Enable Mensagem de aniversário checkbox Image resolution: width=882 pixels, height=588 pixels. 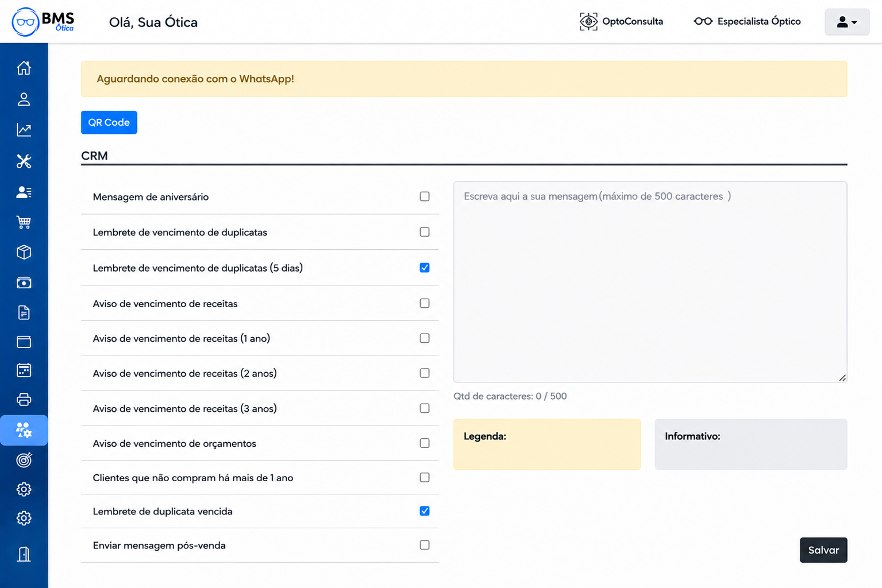pos(425,196)
